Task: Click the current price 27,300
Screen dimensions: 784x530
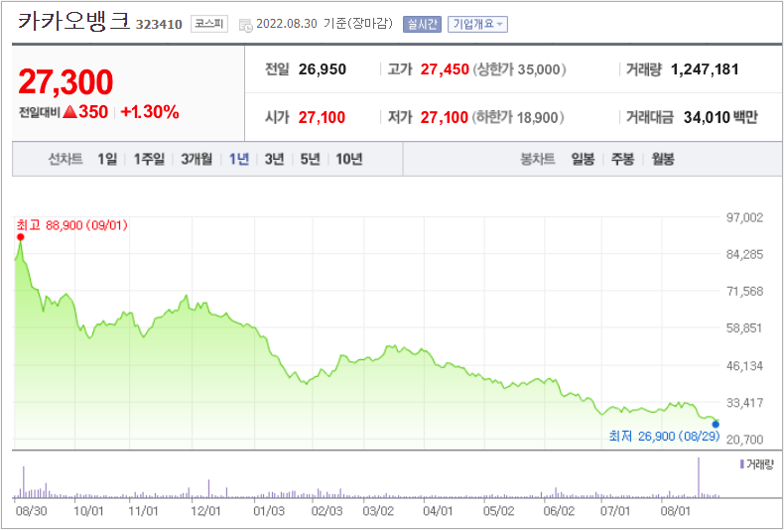Action: point(66,82)
